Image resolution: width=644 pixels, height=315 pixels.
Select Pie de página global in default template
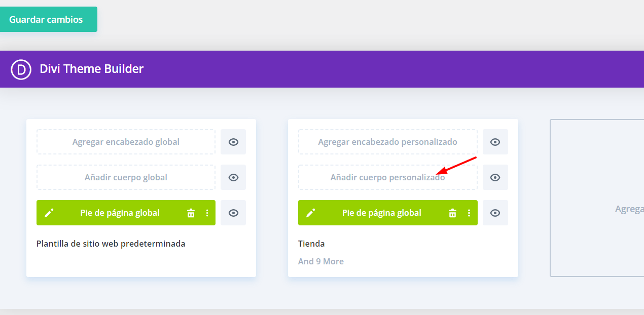pos(120,213)
